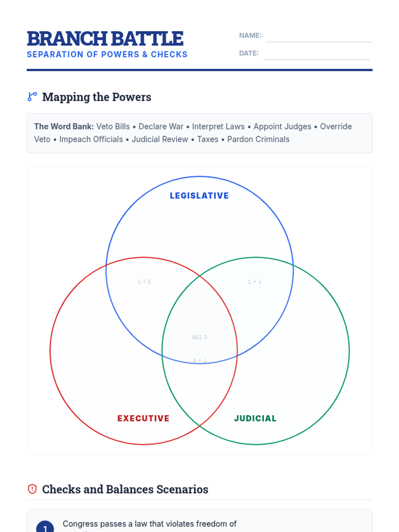Click the Checks and Balances Scenarios heading

pyautogui.click(x=125, y=489)
